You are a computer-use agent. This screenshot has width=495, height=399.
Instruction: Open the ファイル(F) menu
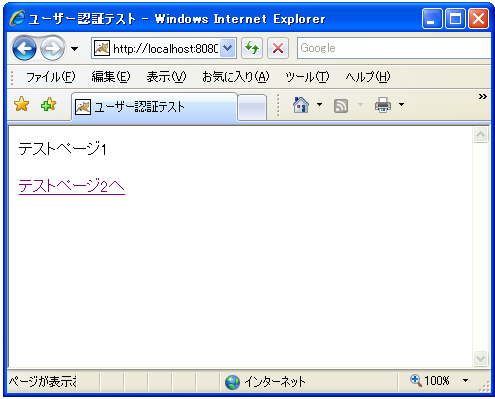click(51, 77)
